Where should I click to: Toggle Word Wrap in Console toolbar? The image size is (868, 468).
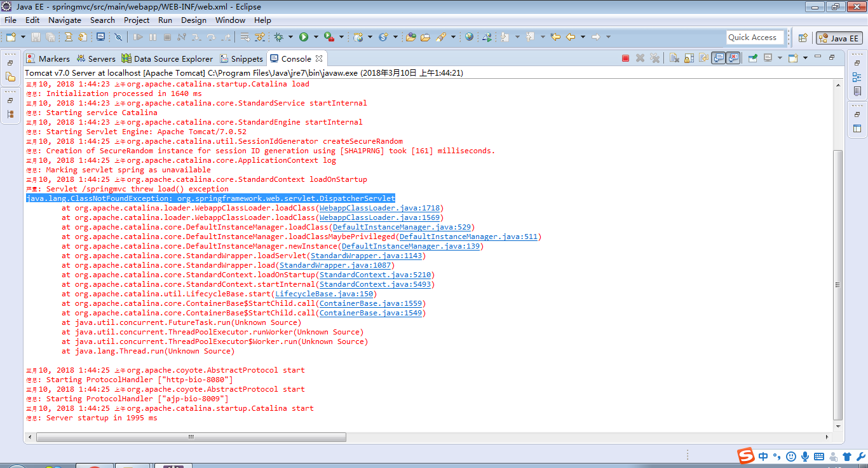click(703, 58)
